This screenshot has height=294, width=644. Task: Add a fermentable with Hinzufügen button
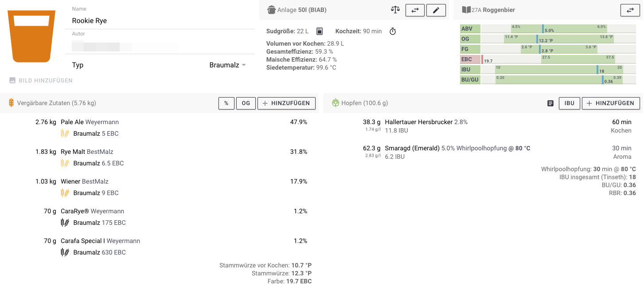tap(286, 103)
